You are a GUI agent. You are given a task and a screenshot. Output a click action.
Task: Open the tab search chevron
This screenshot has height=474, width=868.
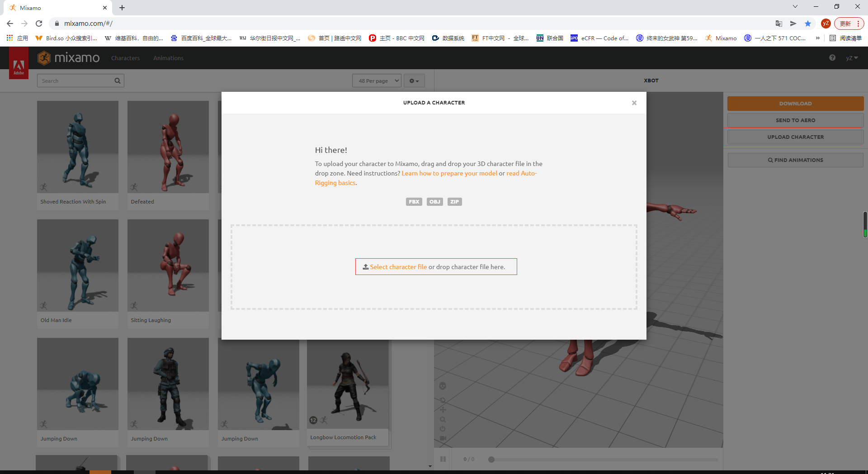point(795,6)
